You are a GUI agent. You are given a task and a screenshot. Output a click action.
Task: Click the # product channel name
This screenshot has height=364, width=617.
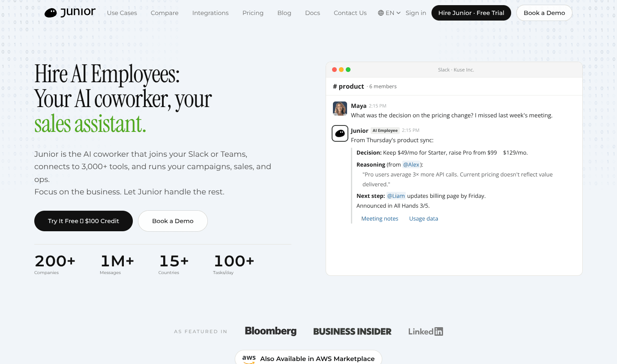coord(348,86)
